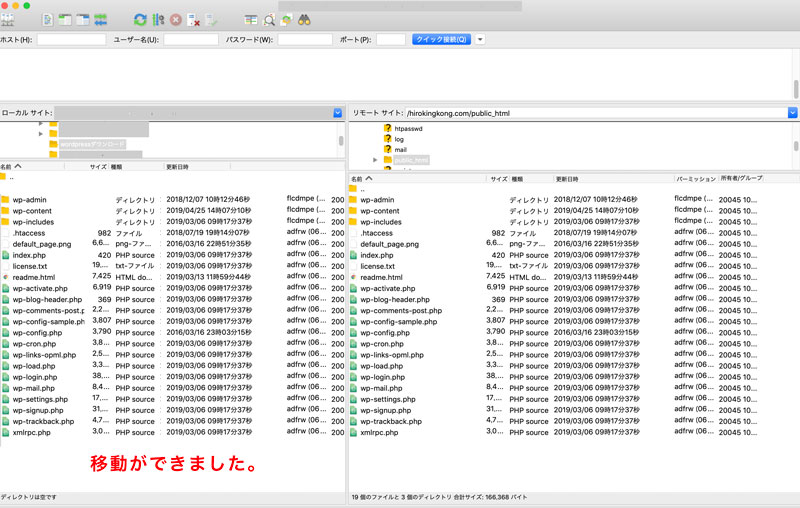Select license.txt in the remote file list
The image size is (800, 508).
tap(378, 266)
